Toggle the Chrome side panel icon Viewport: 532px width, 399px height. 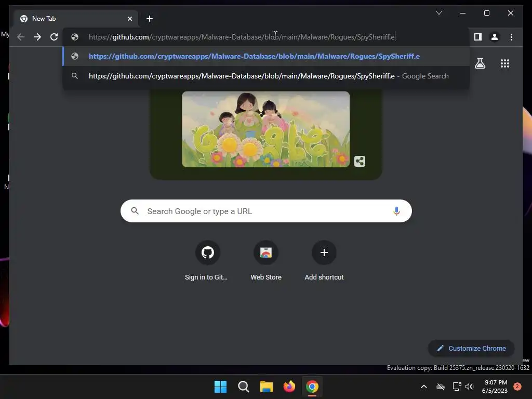coord(478,37)
